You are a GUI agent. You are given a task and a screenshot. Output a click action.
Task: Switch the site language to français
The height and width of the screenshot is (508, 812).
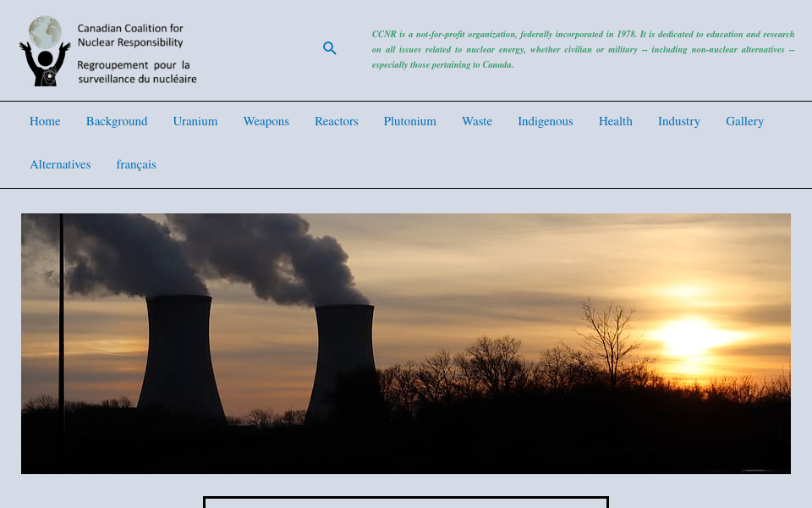click(136, 164)
